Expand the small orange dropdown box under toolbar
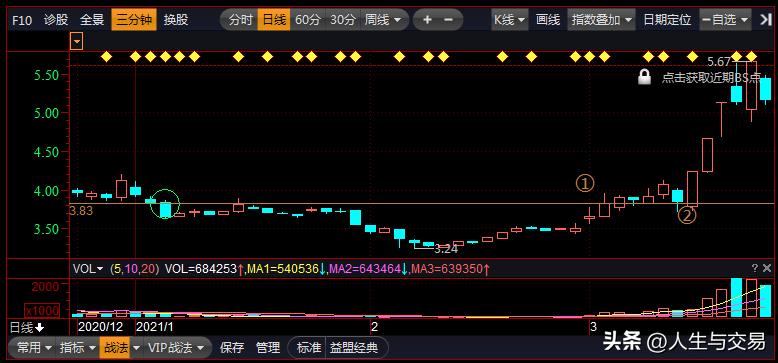Viewport: 778px width, 363px height. (x=76, y=42)
